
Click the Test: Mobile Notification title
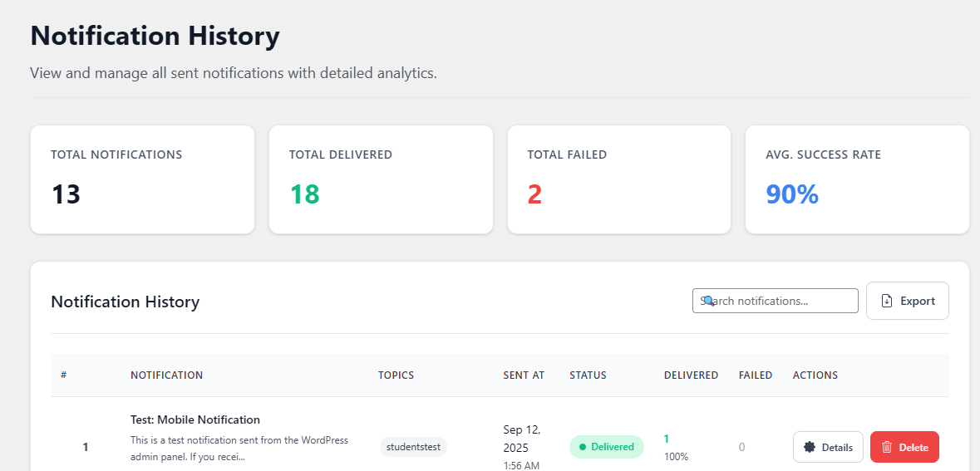(x=195, y=419)
